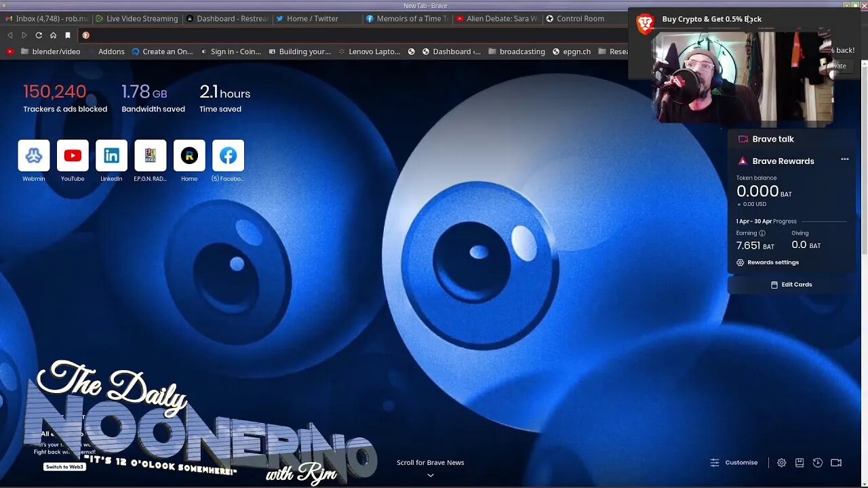Go forward with the navigation arrow
The image size is (868, 488).
(x=24, y=35)
